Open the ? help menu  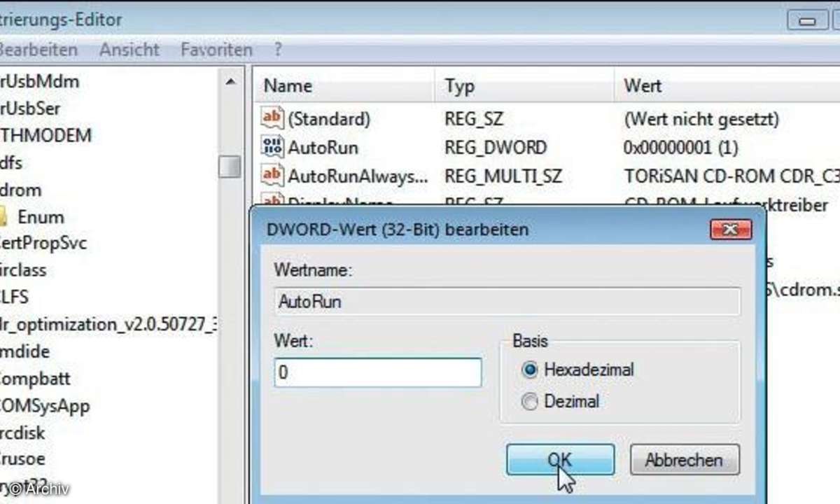pyautogui.click(x=278, y=50)
